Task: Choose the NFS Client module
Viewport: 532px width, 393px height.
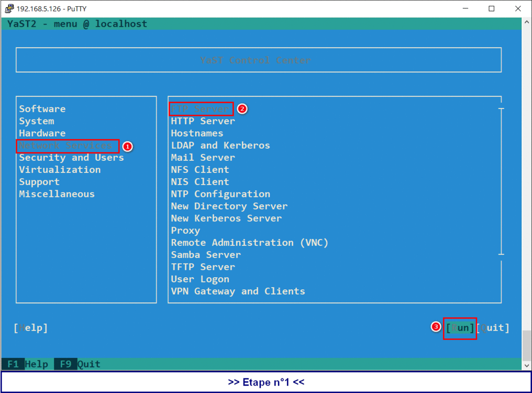Action: click(x=200, y=170)
